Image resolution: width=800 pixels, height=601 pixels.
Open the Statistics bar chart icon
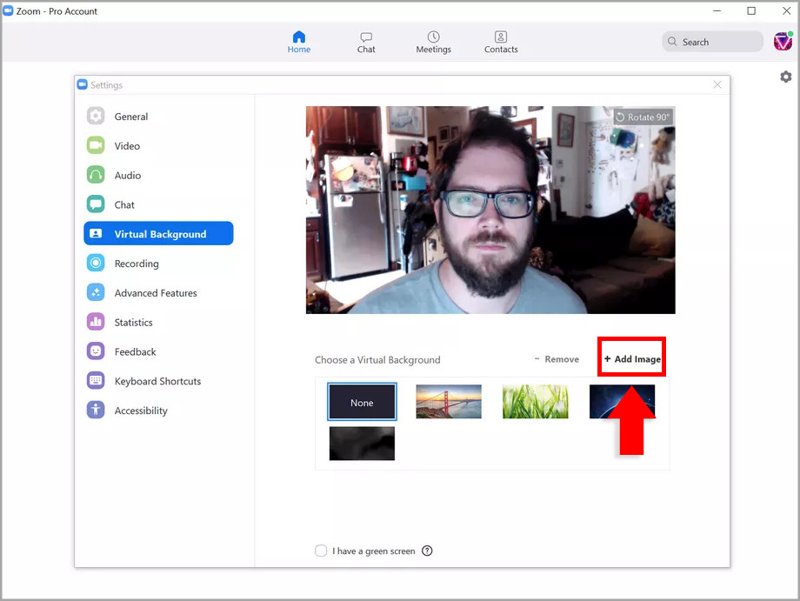click(x=95, y=322)
